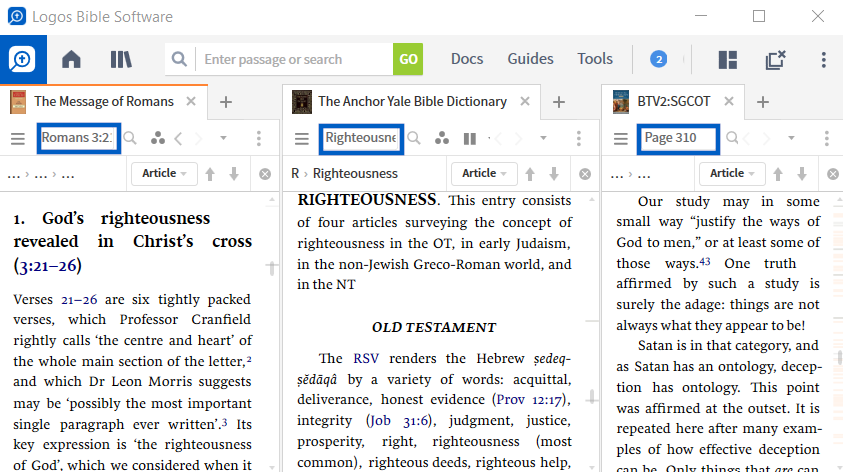Click the close all panels icon
Viewport: 843px width, 472px height.
(775, 60)
